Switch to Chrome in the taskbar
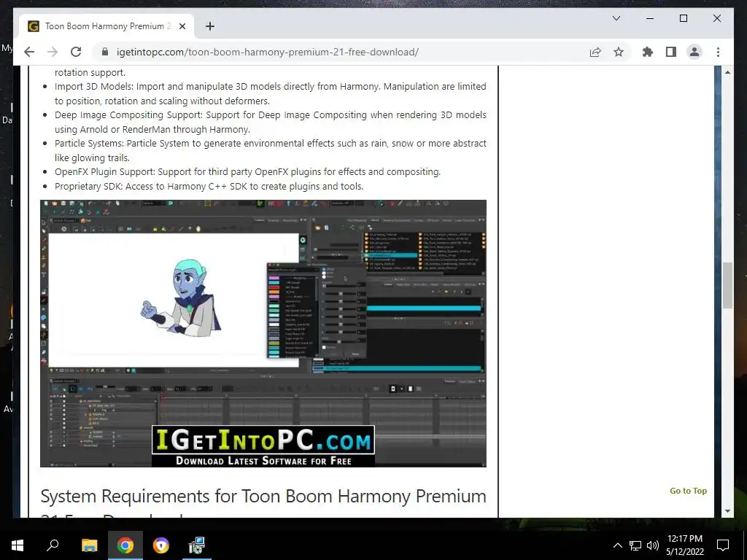 click(125, 545)
